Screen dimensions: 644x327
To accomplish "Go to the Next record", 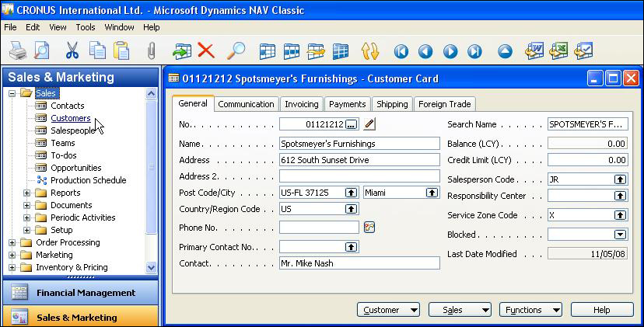I will tap(450, 52).
